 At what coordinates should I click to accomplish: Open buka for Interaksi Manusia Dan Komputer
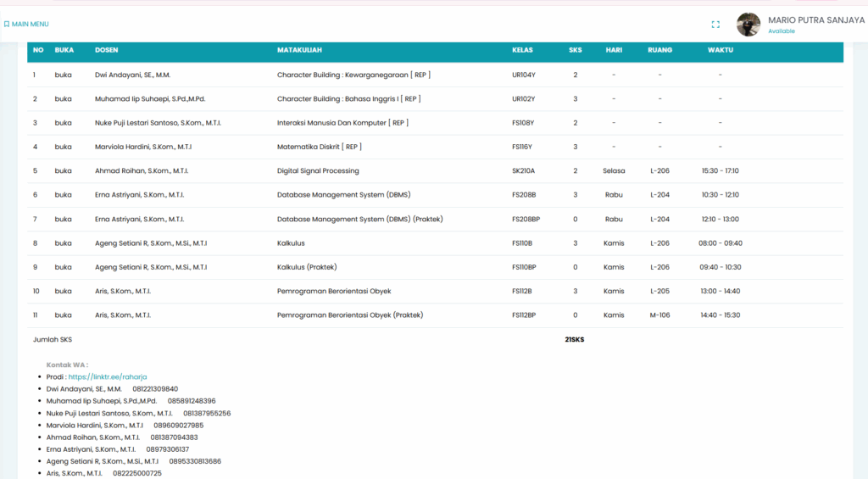coord(64,123)
